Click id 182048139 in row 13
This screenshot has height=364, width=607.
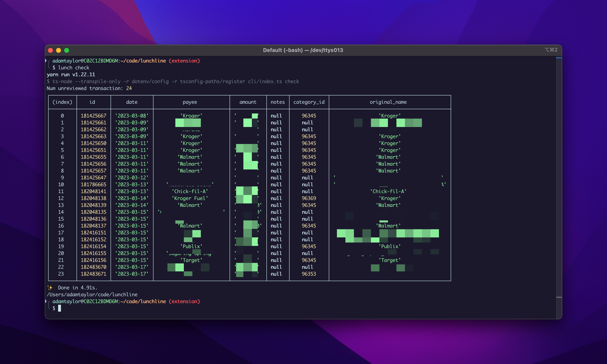click(94, 205)
